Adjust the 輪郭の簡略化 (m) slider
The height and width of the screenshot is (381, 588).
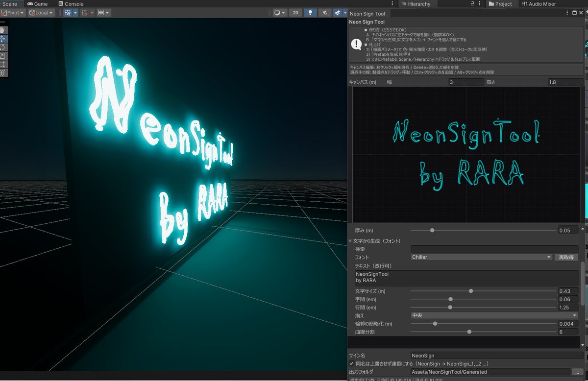click(x=483, y=324)
